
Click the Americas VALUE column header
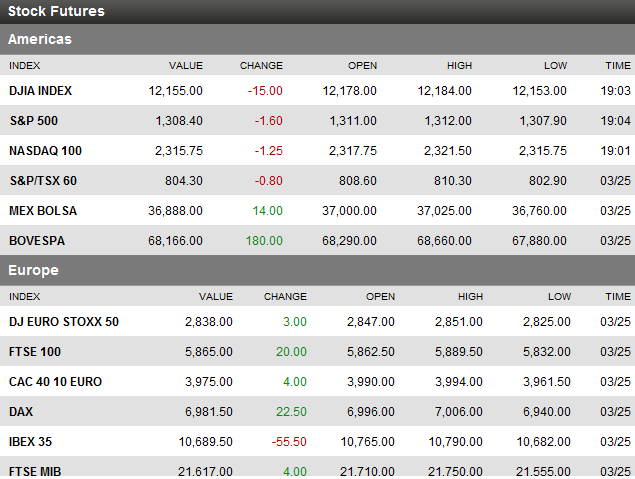point(186,66)
